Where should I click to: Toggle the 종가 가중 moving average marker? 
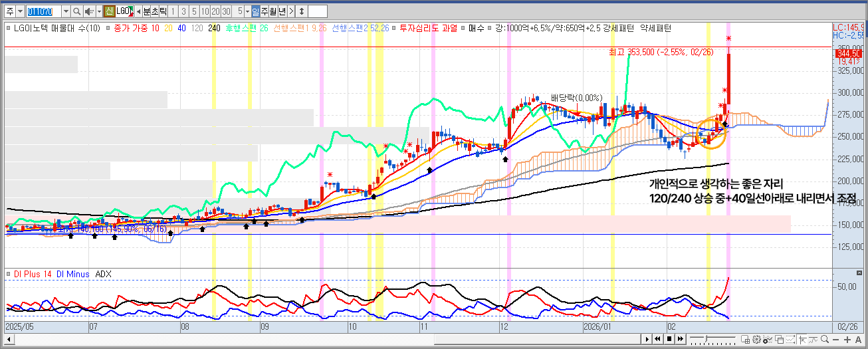(108, 29)
